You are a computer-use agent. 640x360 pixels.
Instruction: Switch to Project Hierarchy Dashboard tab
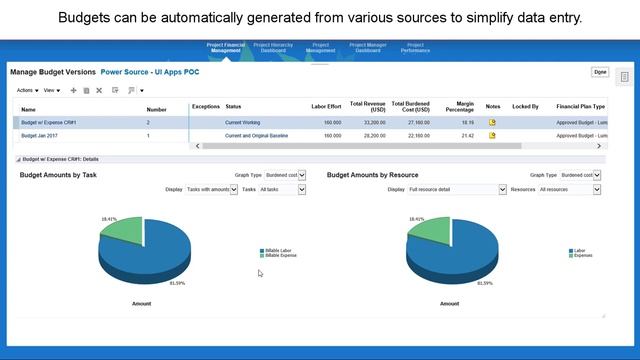273,48
